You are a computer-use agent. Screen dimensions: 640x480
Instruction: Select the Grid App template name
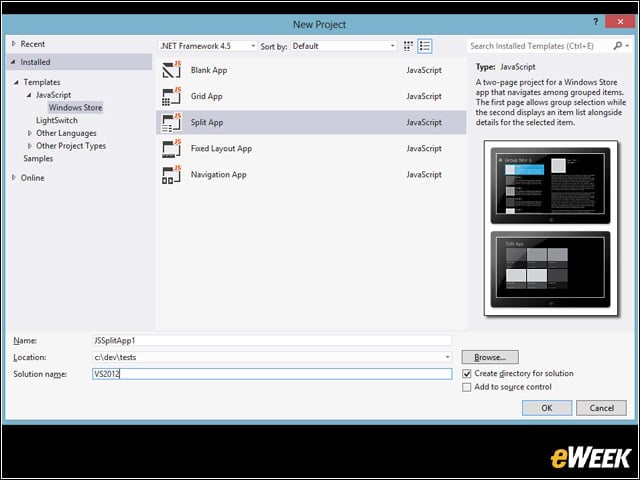[207, 96]
